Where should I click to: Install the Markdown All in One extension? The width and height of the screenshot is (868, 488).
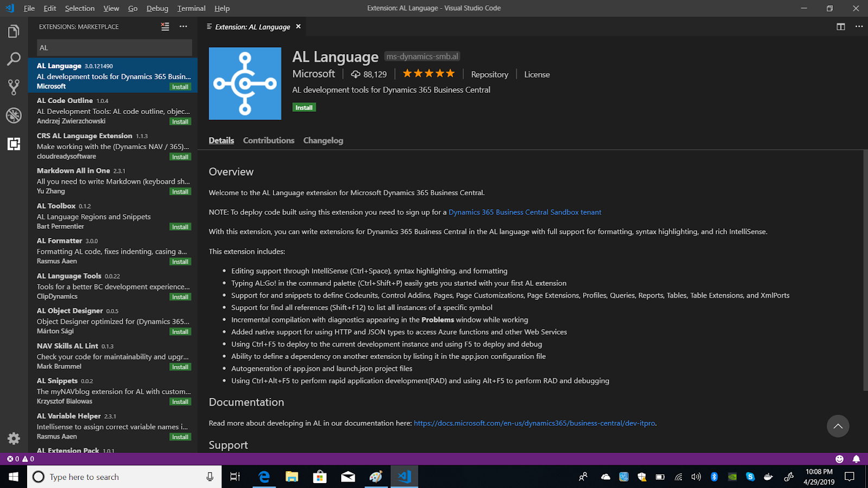(x=180, y=191)
